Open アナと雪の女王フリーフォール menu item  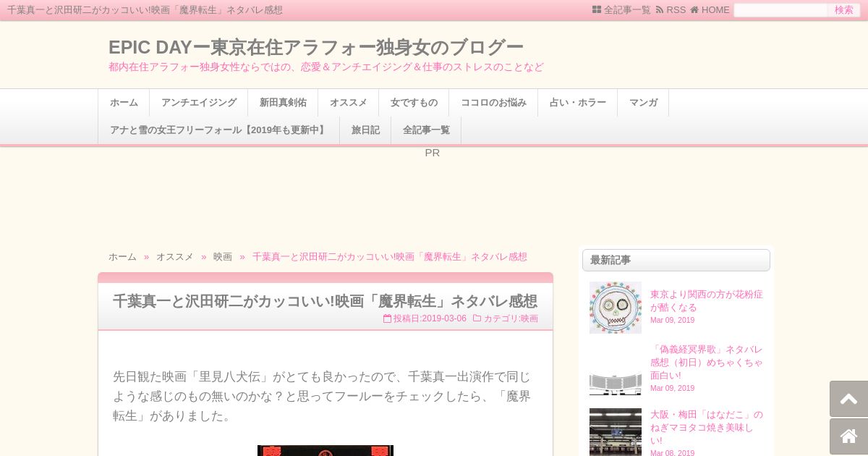219,130
